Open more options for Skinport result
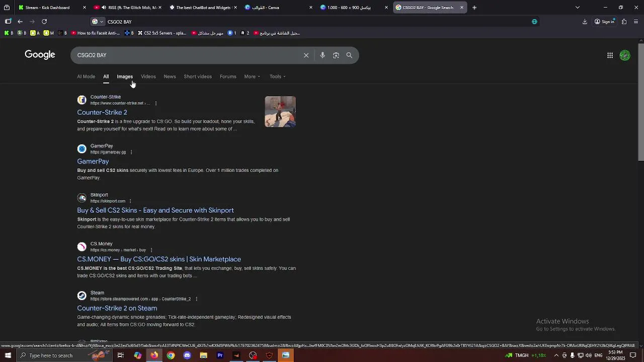The height and width of the screenshot is (362, 644). coord(130,201)
